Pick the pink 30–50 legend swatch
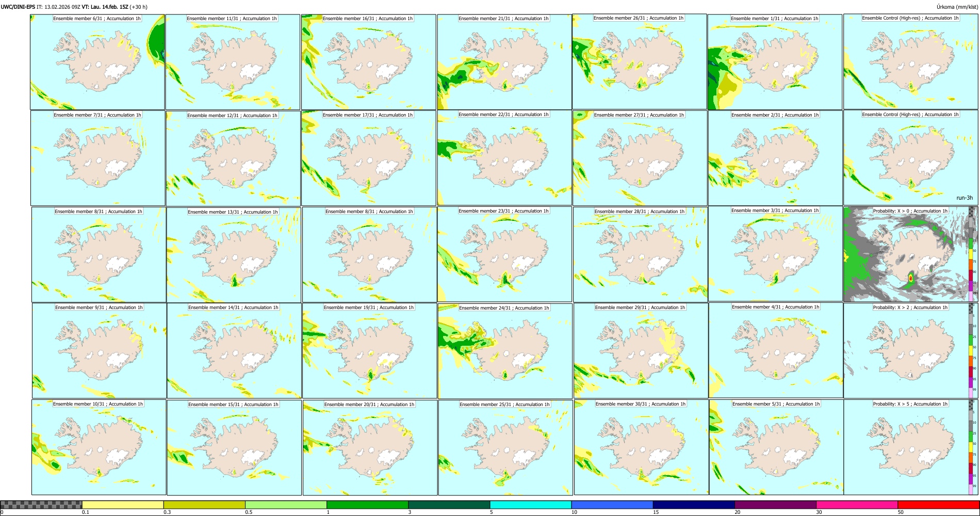Viewport: 980px width, 516px height. 857,505
